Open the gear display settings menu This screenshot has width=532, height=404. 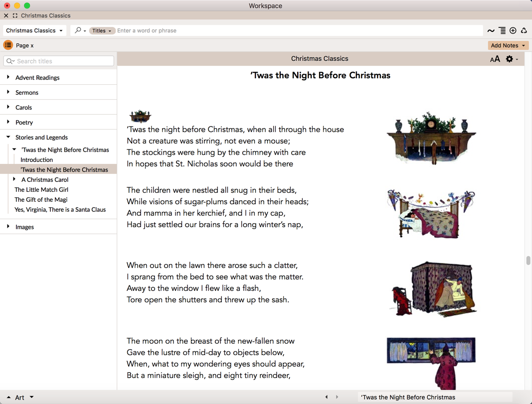[x=512, y=59]
